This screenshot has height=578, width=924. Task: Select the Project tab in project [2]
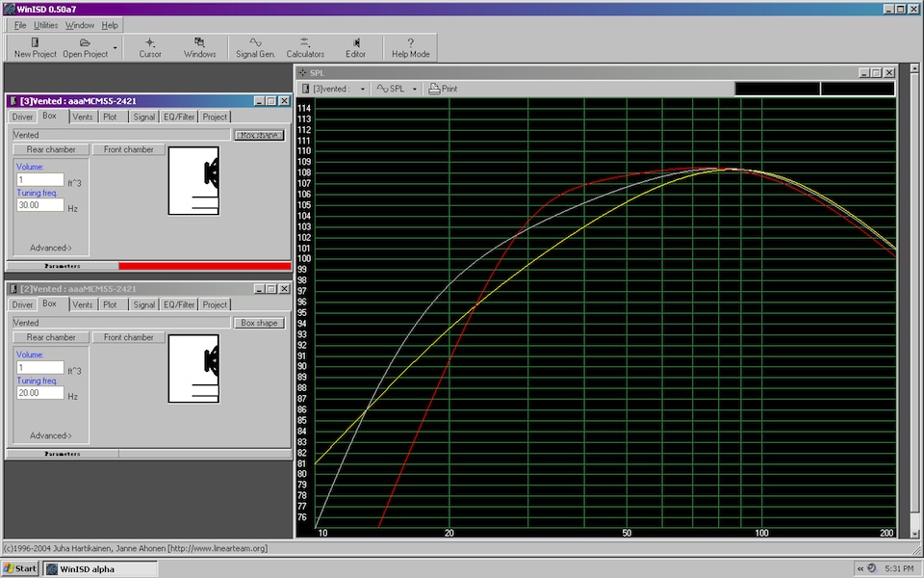(x=215, y=305)
